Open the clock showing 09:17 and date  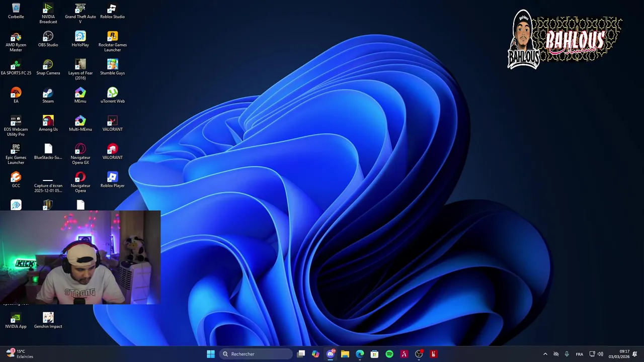(x=619, y=354)
